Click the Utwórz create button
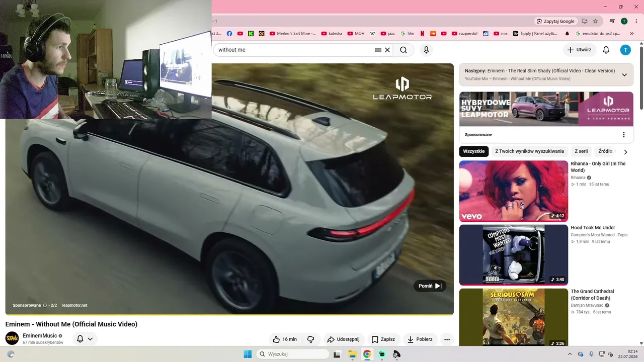 tap(579, 50)
